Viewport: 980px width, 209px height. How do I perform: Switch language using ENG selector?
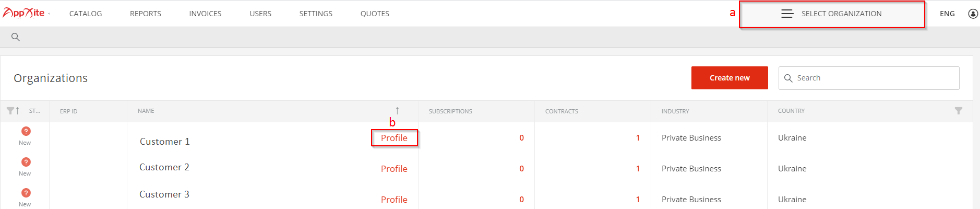coord(947,14)
